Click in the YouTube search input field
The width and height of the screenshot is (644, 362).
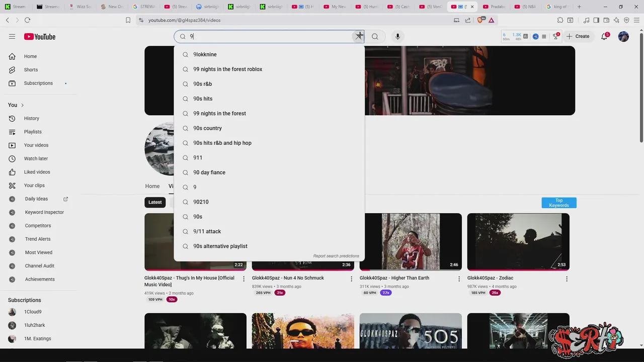[269, 36]
